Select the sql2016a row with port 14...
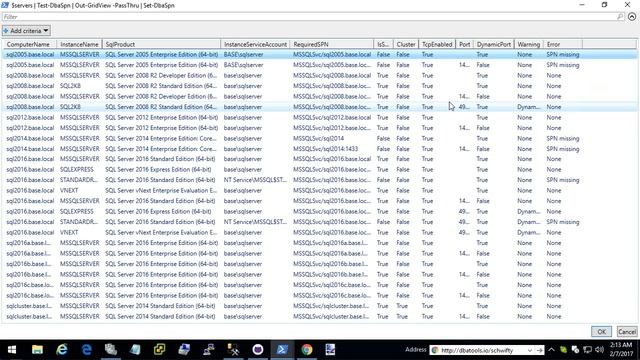 [x=320, y=253]
